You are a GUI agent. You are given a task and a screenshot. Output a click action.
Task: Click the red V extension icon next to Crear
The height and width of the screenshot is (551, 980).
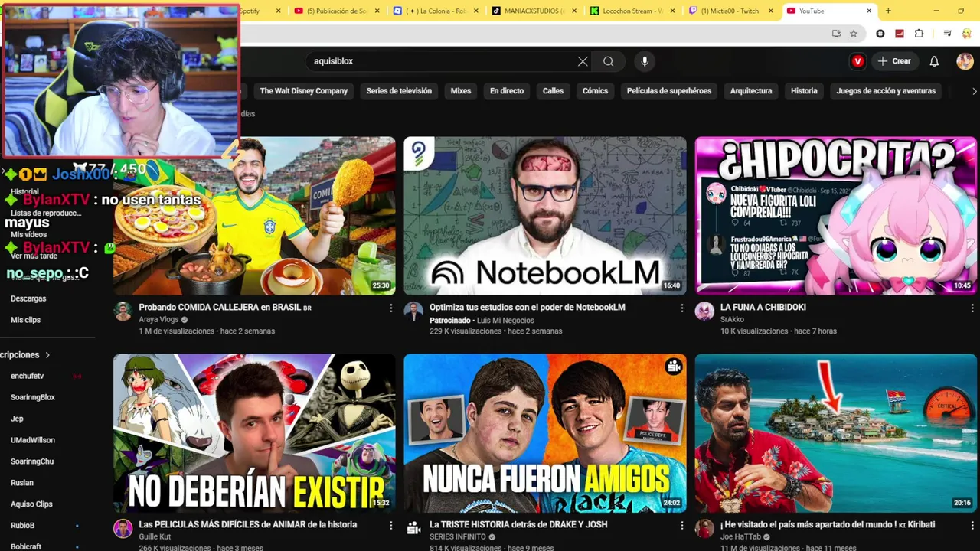pyautogui.click(x=857, y=61)
